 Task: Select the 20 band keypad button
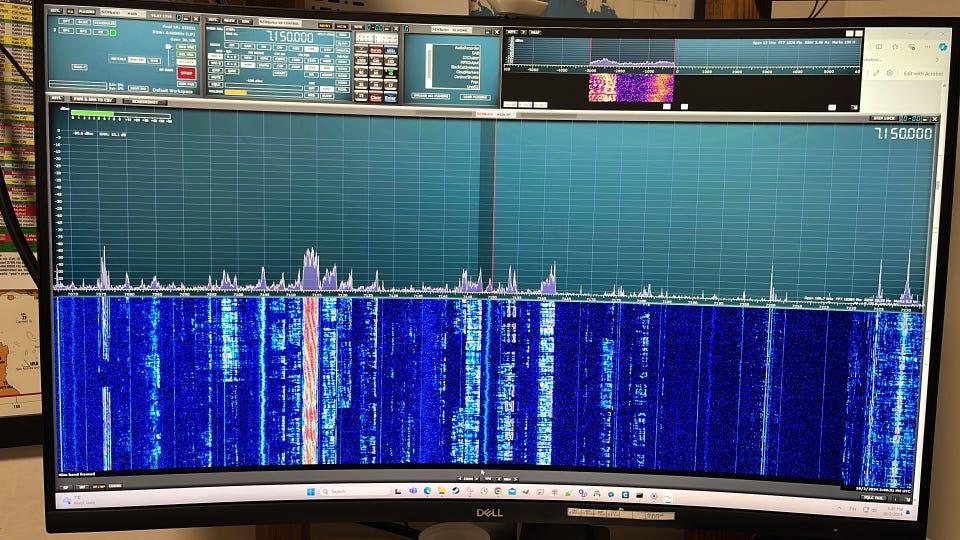point(376,84)
